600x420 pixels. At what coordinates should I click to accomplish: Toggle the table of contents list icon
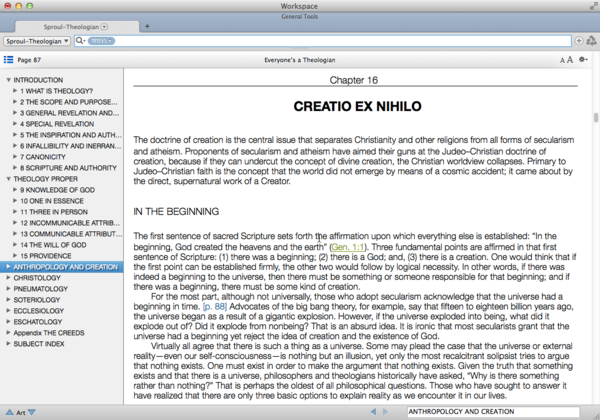(11, 60)
